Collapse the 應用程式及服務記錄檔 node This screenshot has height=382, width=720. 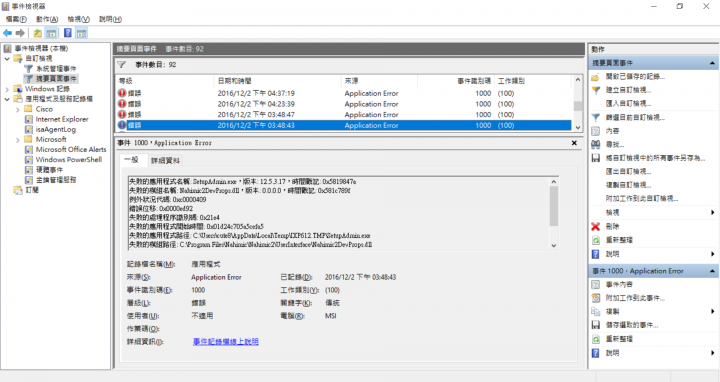click(7, 99)
